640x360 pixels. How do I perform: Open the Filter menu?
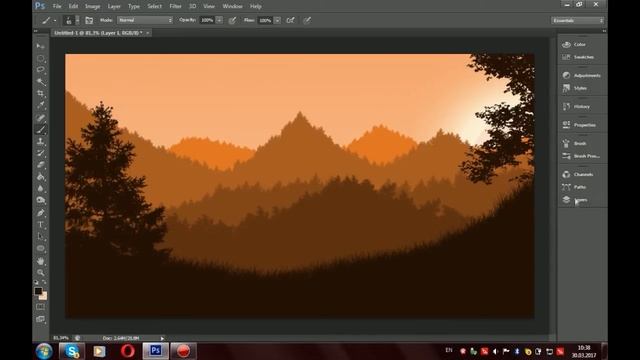[x=175, y=6]
